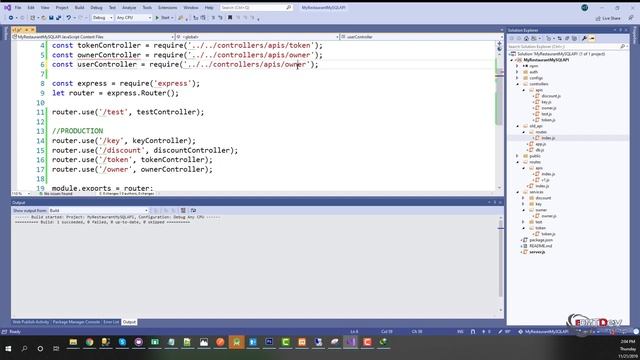Click the Home icon in Solution Explorer

click(x=526, y=38)
